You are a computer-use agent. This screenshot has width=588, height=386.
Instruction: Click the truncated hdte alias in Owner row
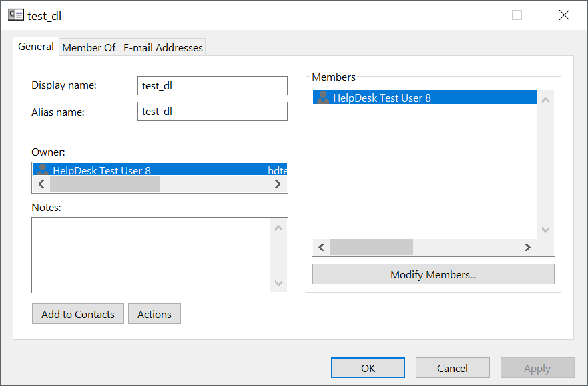tap(278, 170)
